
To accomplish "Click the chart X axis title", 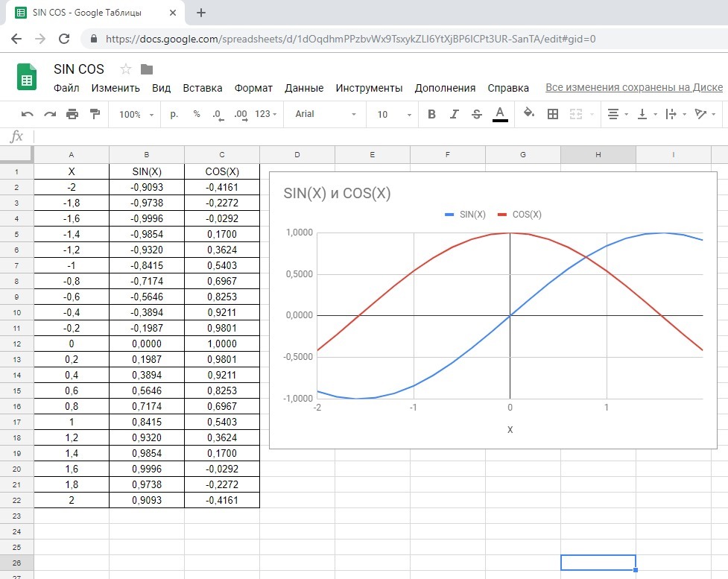I will point(510,430).
